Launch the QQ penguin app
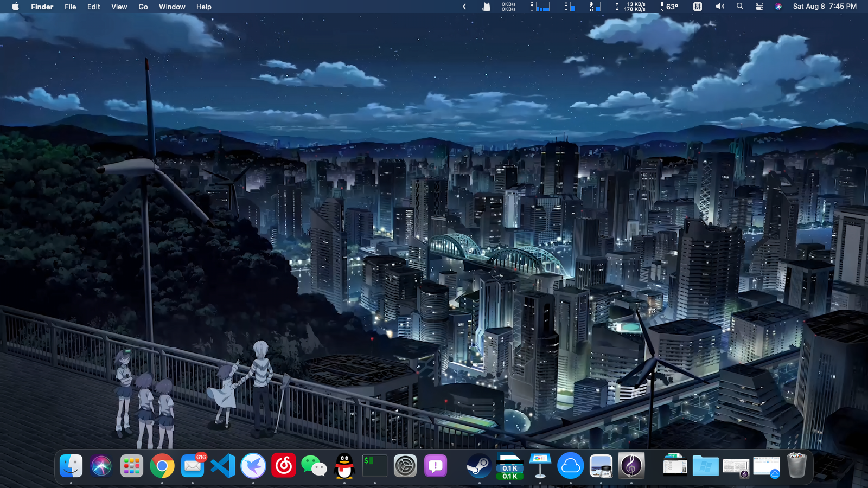 tap(344, 466)
